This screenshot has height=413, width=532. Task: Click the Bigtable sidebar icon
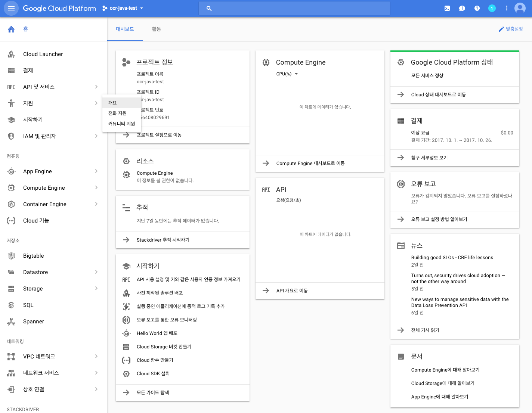11,256
